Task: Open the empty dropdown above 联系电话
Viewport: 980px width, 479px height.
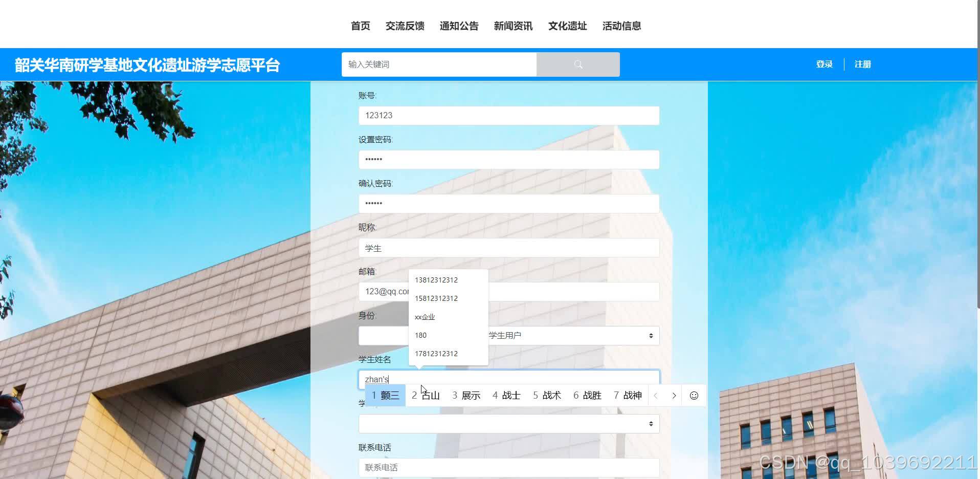Action: click(x=509, y=424)
